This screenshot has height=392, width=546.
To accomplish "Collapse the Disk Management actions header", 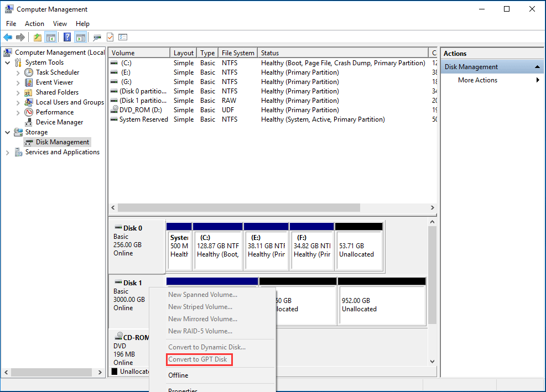I will [x=536, y=66].
